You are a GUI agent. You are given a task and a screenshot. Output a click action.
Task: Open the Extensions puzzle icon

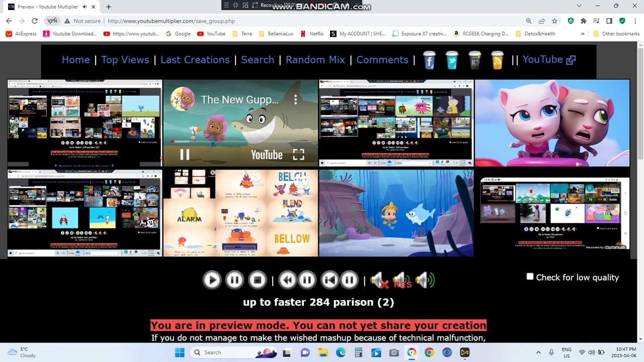pyautogui.click(x=584, y=21)
